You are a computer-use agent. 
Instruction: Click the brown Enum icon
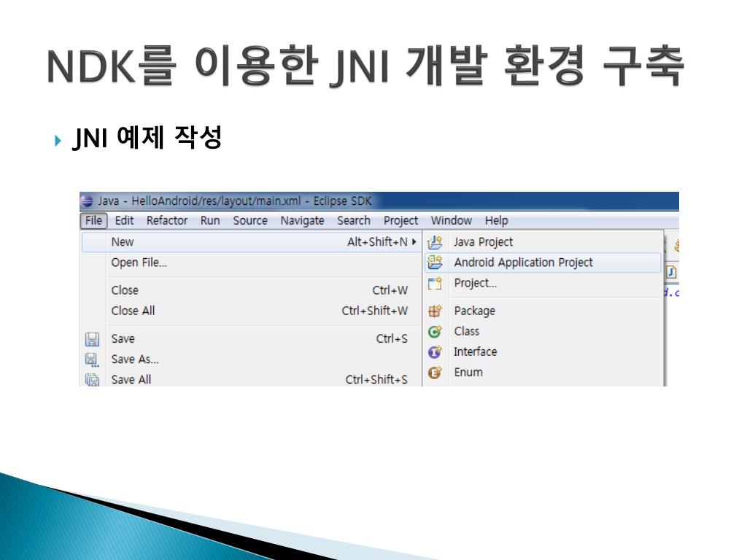click(435, 373)
